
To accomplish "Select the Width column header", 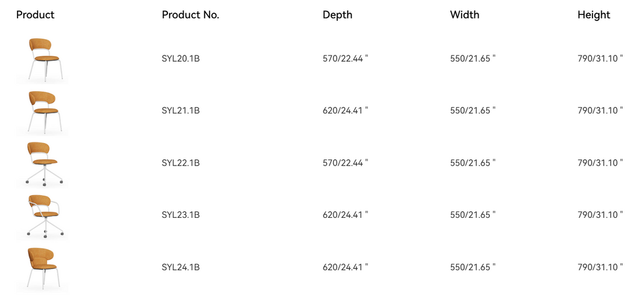I will point(465,15).
